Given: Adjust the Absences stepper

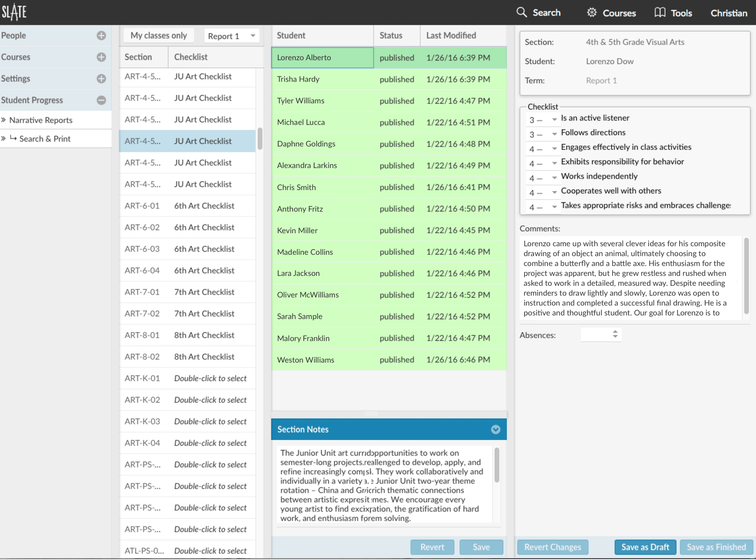Looking at the screenshot, I should (615, 334).
